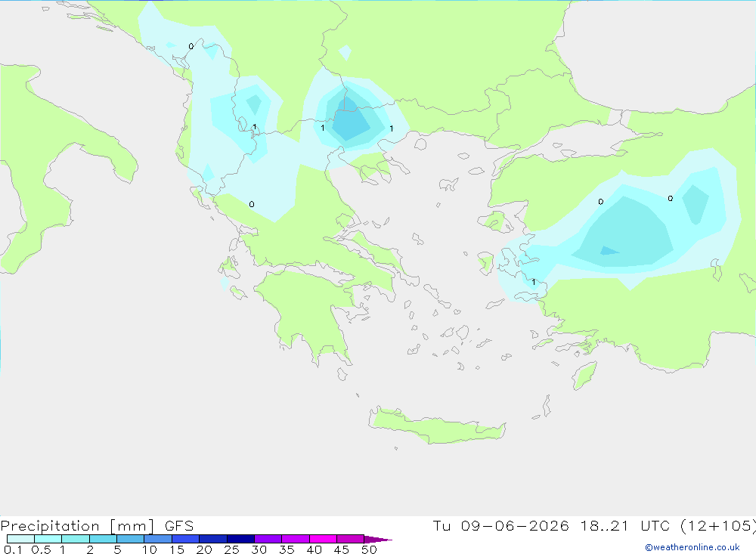Click the '5' legend scale value
Image resolution: width=756 pixels, height=554 pixels.
(x=117, y=549)
